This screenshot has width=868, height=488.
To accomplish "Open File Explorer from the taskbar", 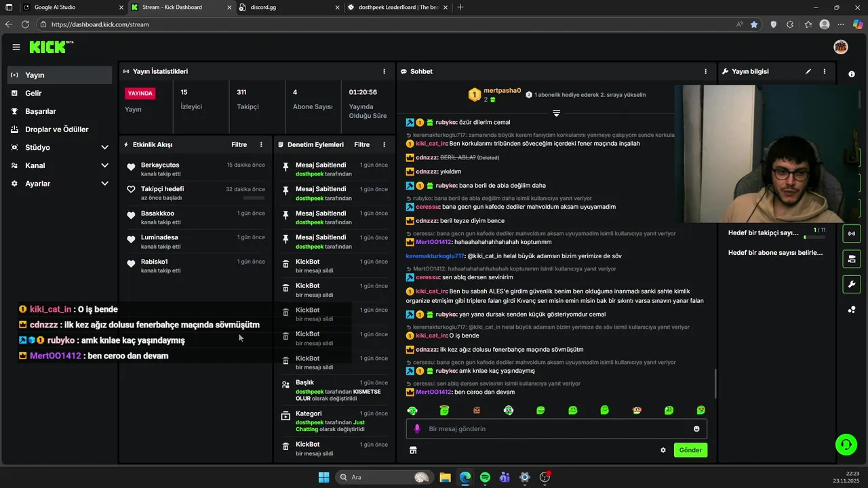I will [x=445, y=477].
